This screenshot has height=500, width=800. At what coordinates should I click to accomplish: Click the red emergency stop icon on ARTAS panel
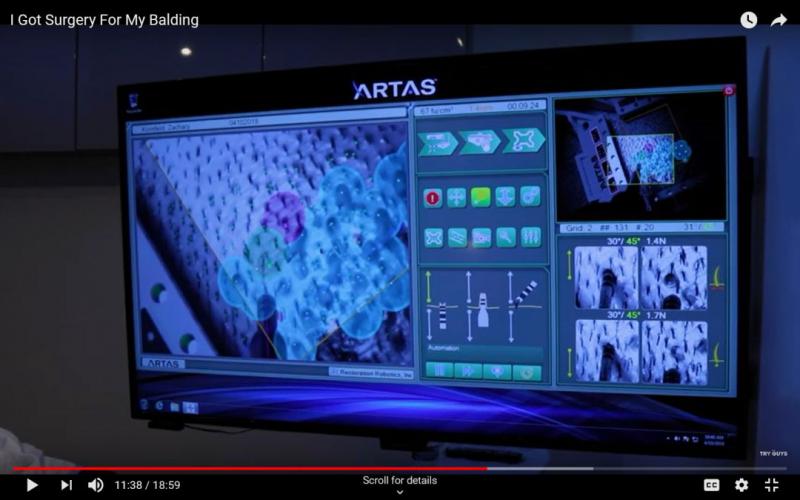pos(433,197)
